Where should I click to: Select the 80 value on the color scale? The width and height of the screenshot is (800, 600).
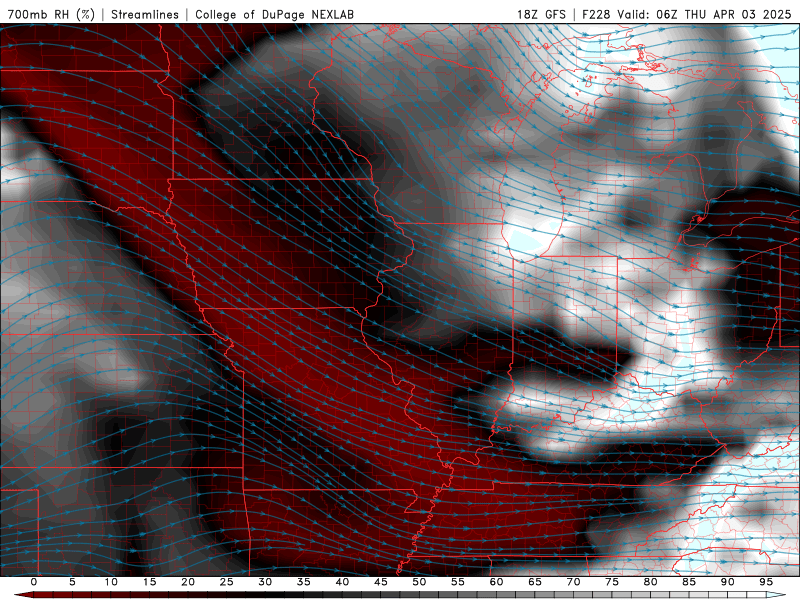point(650,582)
